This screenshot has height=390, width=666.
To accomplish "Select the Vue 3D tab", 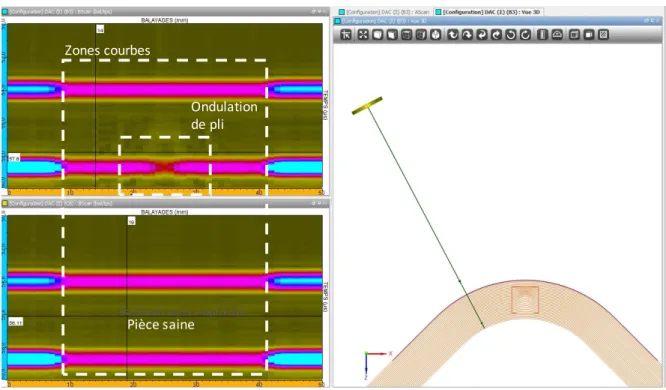I will coord(488,12).
